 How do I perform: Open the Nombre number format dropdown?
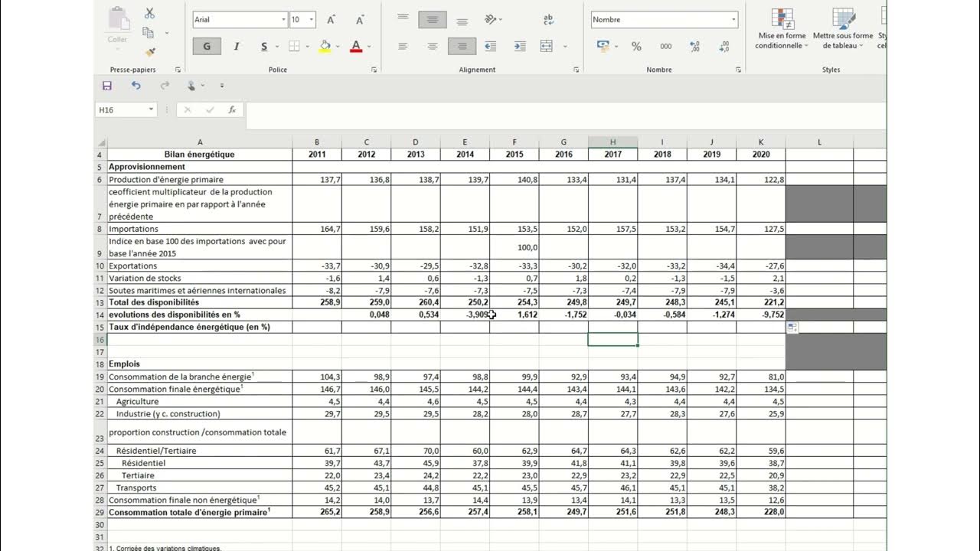tap(733, 20)
